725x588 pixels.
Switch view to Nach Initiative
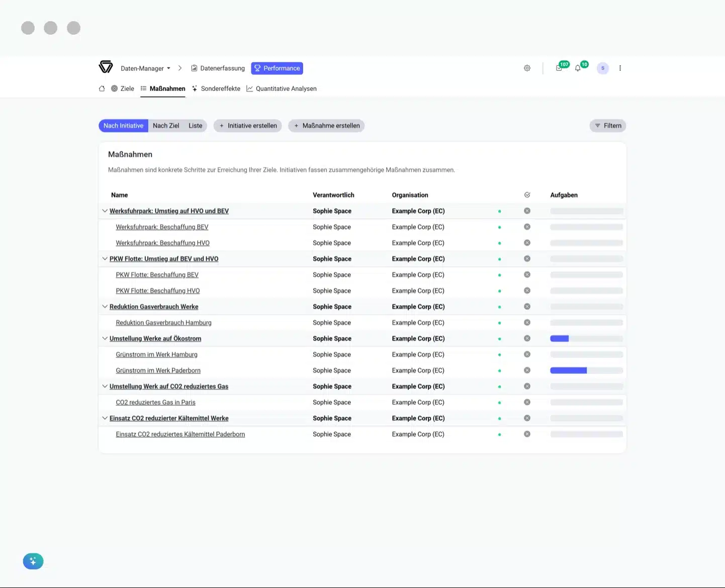(123, 126)
